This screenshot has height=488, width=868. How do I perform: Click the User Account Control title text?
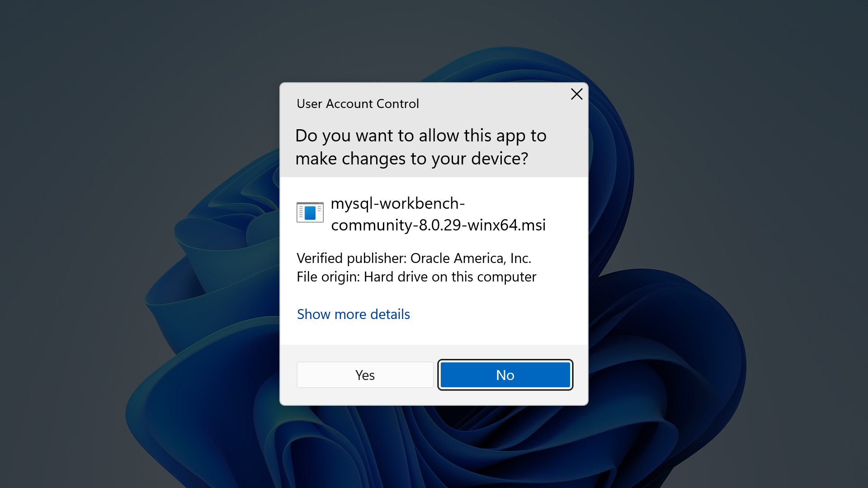click(x=358, y=104)
